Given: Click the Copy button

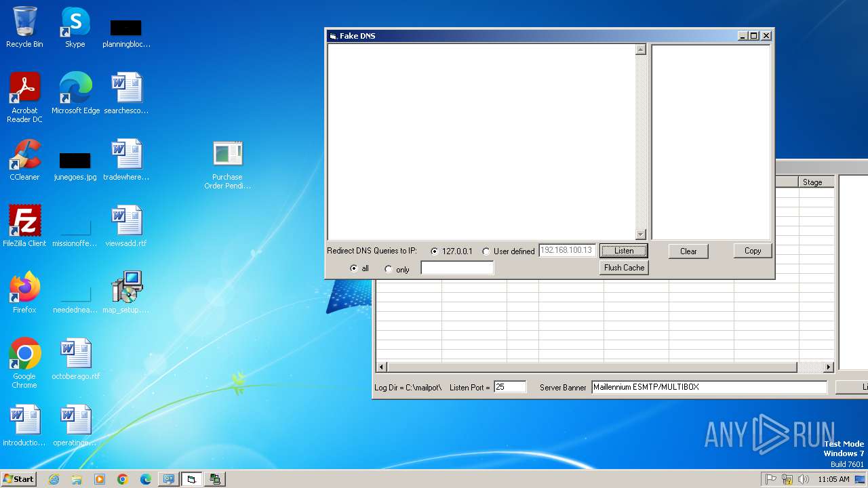Looking at the screenshot, I should tap(753, 251).
